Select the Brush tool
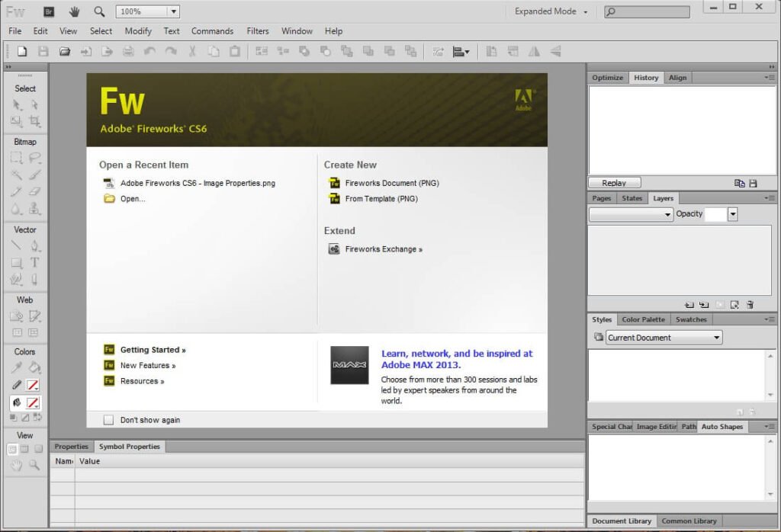This screenshot has width=781, height=532. [x=34, y=175]
